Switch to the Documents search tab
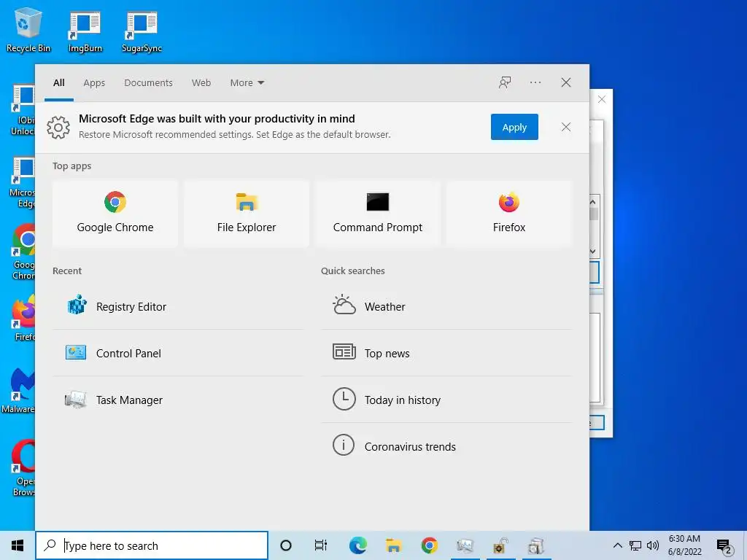The height and width of the screenshot is (560, 747). pos(148,82)
